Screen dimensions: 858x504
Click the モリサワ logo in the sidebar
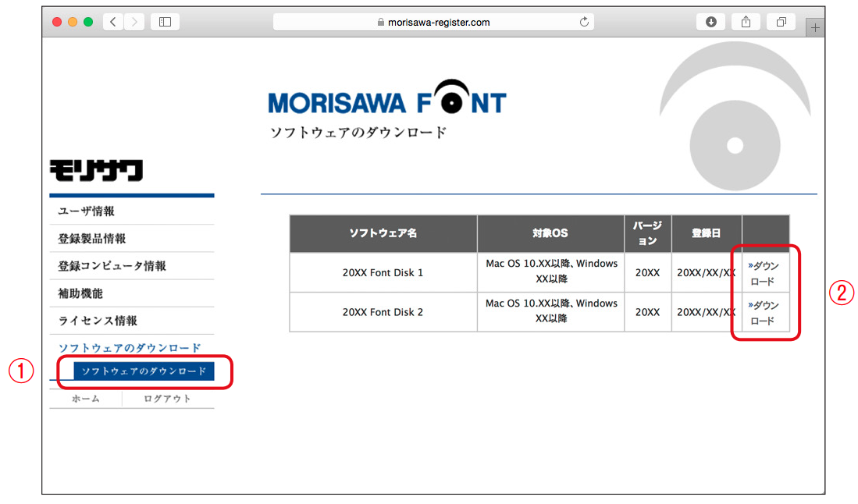click(96, 170)
